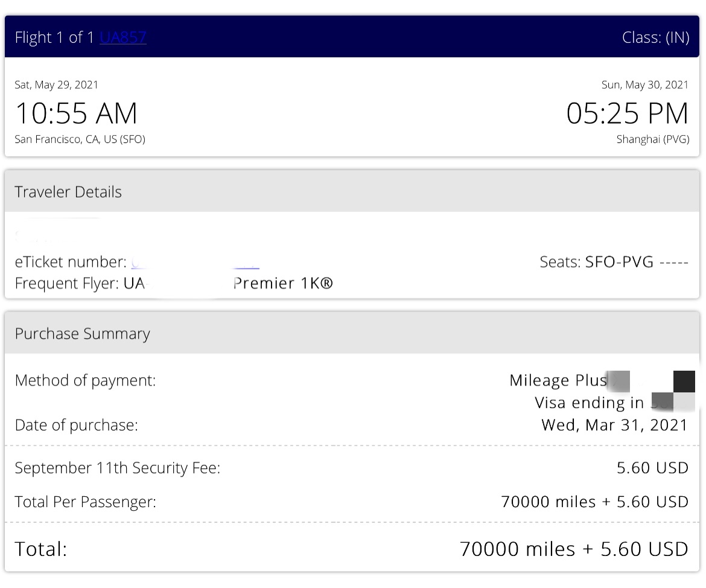Click the Mileage Plus payment text
The width and height of the screenshot is (706, 588).
tap(558, 380)
